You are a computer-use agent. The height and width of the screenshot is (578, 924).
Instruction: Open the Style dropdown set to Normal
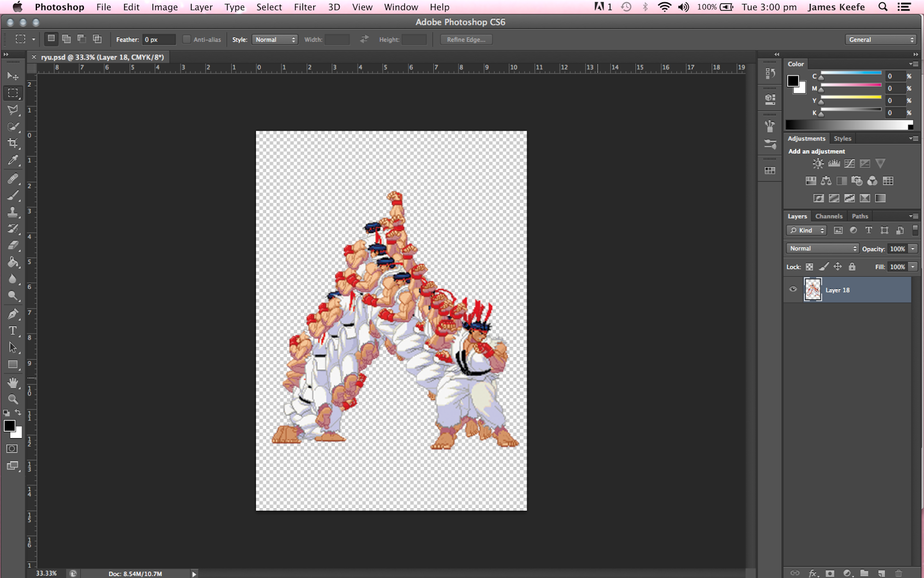275,39
